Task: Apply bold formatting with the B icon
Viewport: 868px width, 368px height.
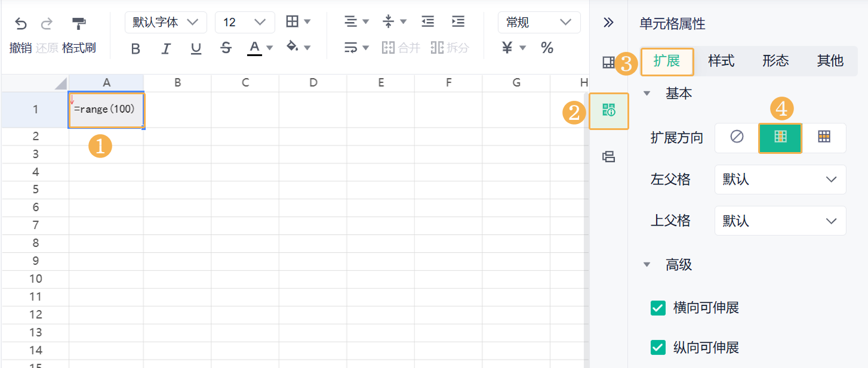Action: point(137,48)
